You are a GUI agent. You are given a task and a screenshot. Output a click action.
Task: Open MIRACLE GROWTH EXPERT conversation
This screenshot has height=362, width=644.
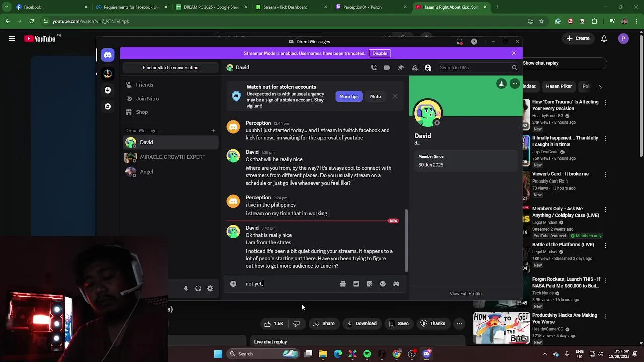(170, 157)
